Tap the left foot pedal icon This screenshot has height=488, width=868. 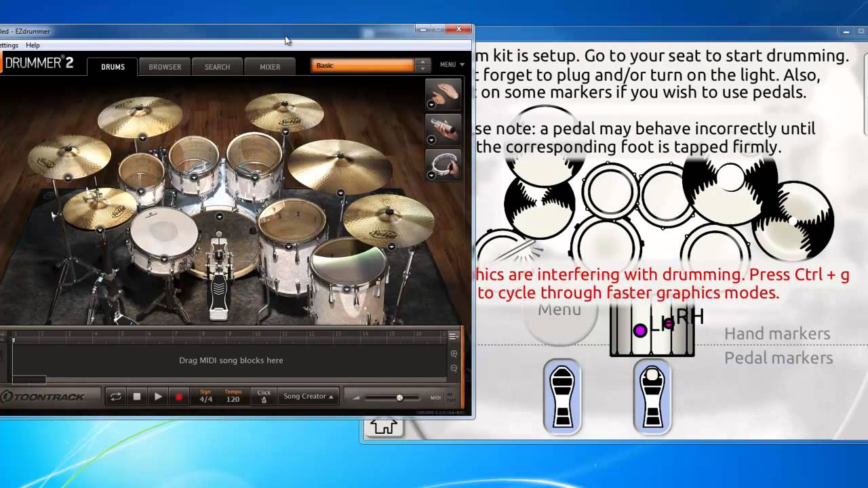[x=562, y=397]
